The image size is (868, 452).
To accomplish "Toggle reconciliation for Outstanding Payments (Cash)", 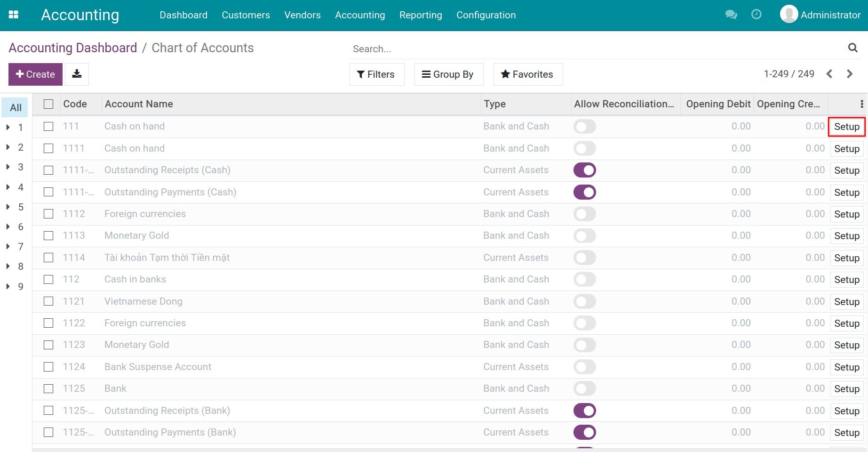I will (x=585, y=192).
